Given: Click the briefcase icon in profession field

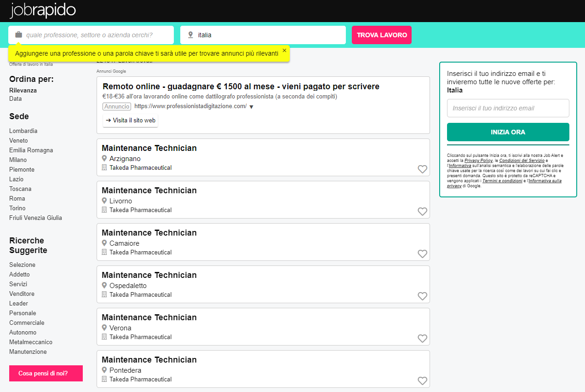Looking at the screenshot, I should tap(18, 35).
